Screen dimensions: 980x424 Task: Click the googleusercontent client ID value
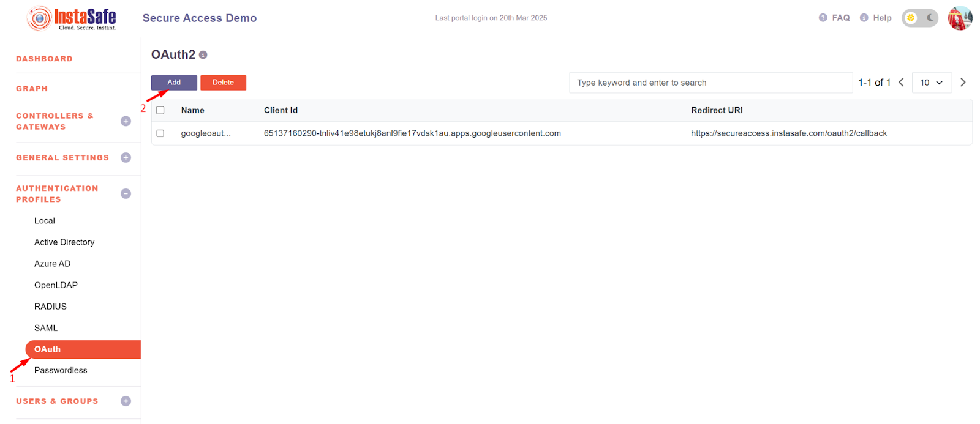tap(412, 133)
